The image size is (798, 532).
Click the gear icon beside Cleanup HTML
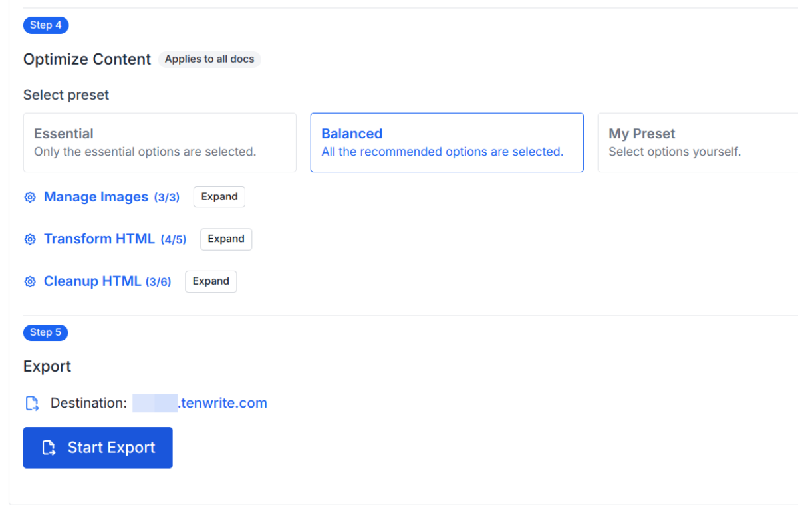29,282
